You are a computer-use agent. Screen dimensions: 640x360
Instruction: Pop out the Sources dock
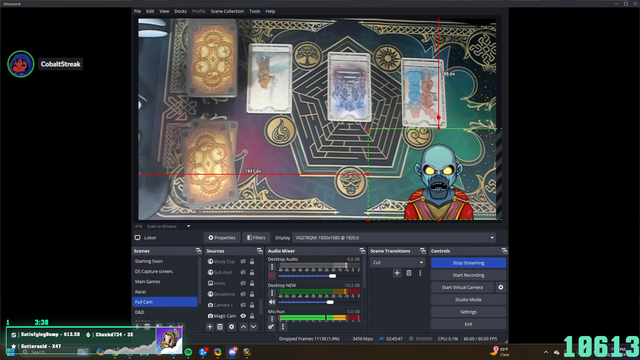[260, 251]
